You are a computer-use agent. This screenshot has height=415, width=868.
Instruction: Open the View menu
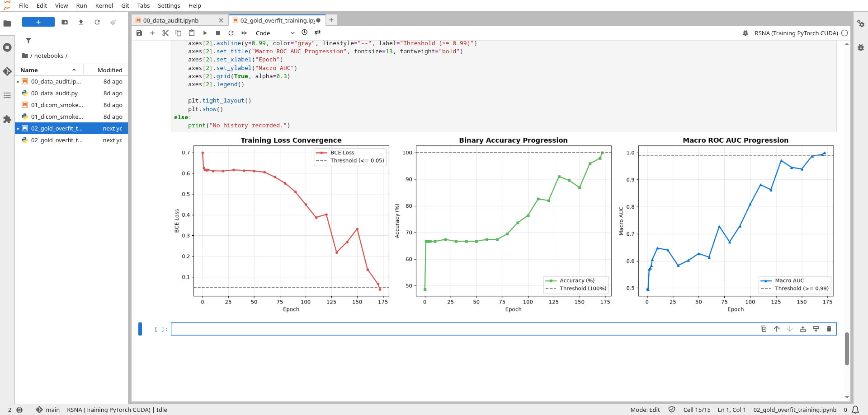pos(61,5)
